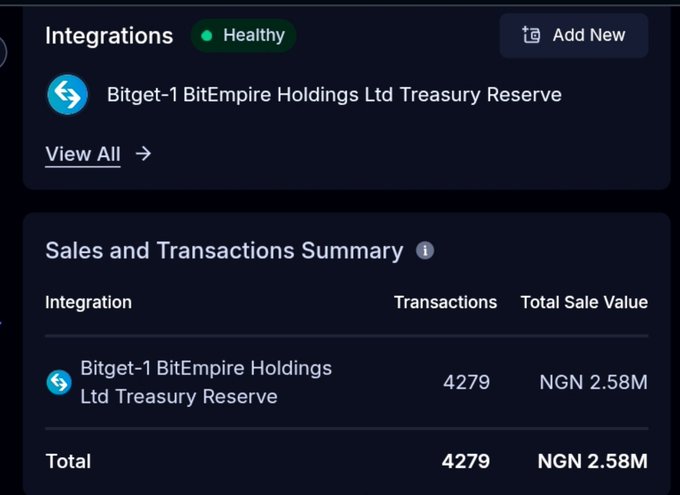Click the Healthy status badge
The height and width of the screenshot is (495, 680).
pos(244,36)
